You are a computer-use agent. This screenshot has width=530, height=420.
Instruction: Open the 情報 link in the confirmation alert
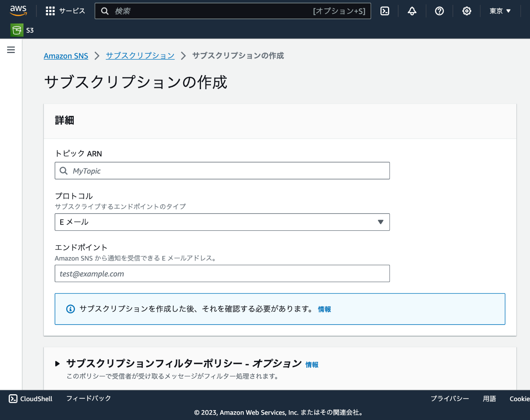pyautogui.click(x=324, y=309)
